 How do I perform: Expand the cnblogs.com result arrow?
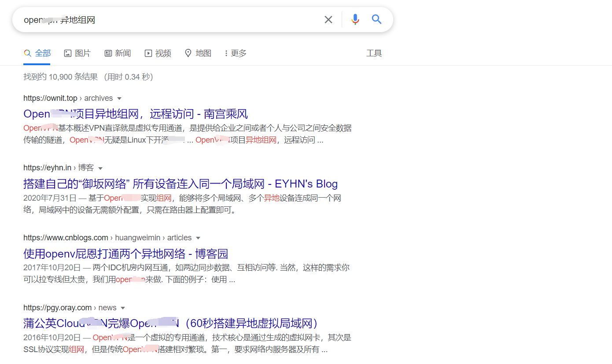(x=198, y=237)
